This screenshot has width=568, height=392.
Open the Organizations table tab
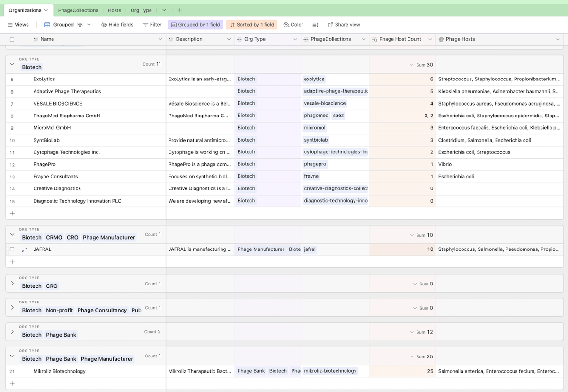click(28, 10)
